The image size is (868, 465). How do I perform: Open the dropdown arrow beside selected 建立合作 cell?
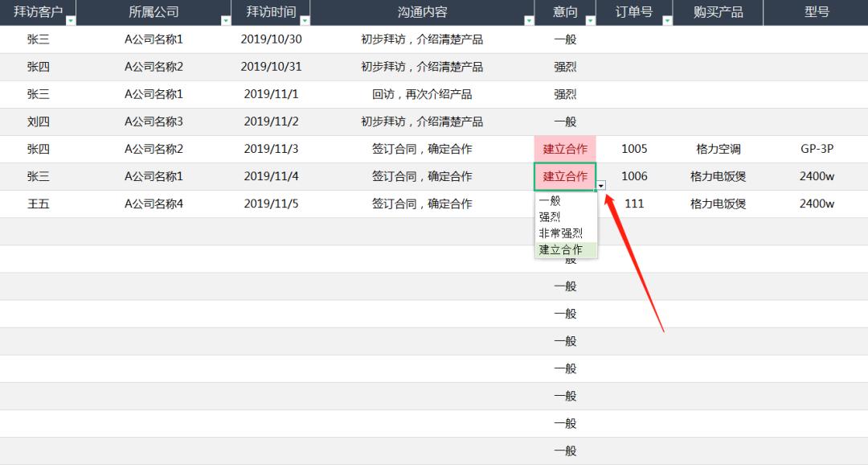coord(600,185)
